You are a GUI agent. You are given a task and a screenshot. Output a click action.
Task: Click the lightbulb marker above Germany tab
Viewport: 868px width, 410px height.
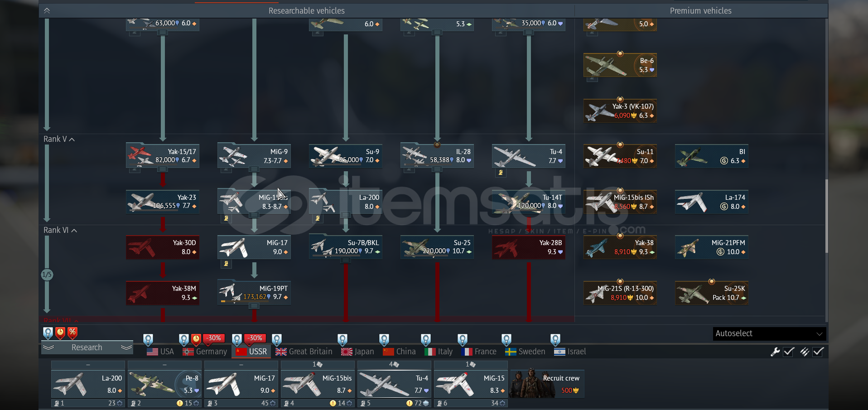point(183,339)
